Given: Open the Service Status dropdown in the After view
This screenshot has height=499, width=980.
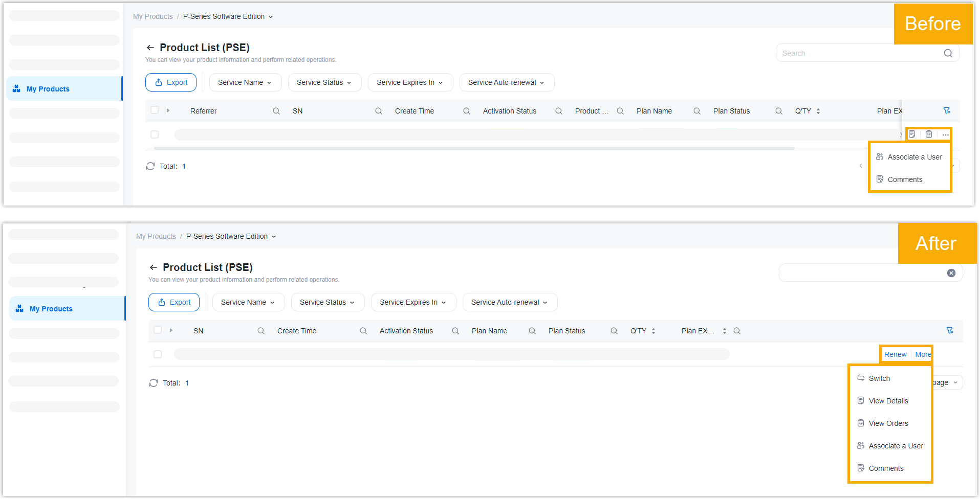Looking at the screenshot, I should 328,302.
